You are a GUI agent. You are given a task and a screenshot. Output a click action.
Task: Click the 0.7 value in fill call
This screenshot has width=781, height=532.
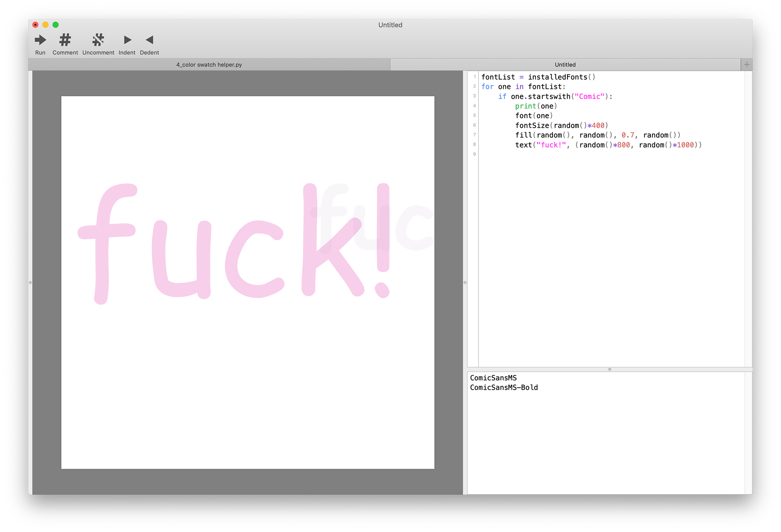coord(628,135)
